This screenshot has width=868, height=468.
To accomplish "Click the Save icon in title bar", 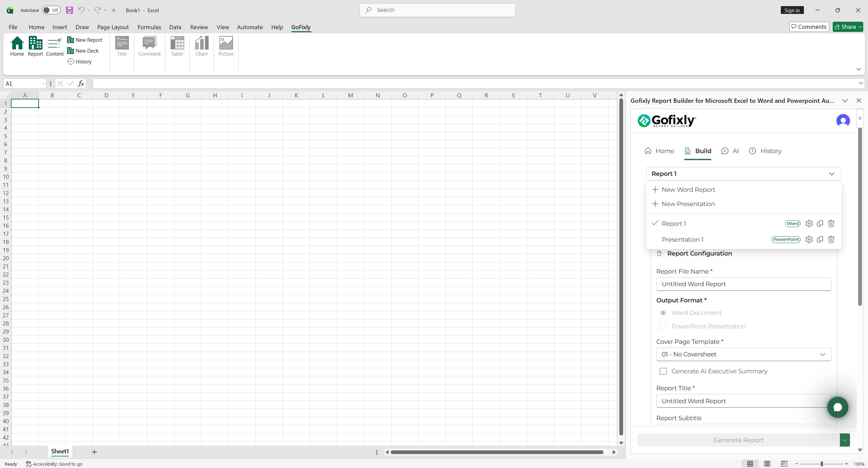I will click(x=70, y=10).
